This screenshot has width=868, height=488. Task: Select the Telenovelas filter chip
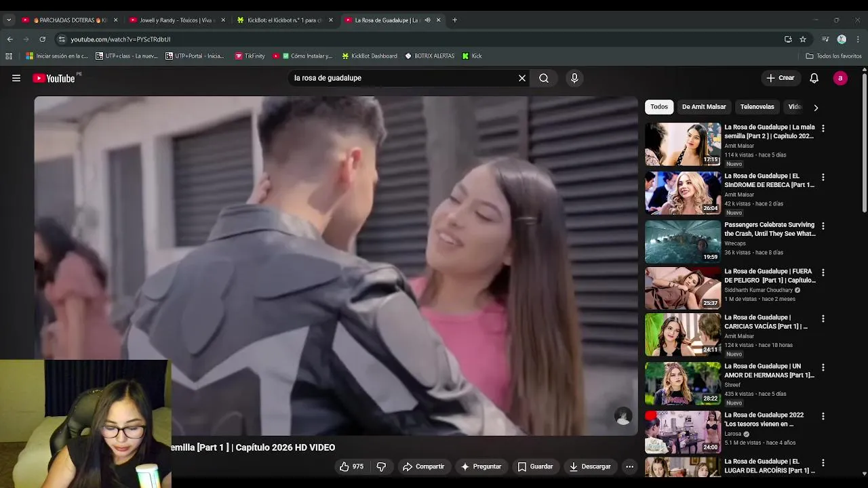[757, 107]
